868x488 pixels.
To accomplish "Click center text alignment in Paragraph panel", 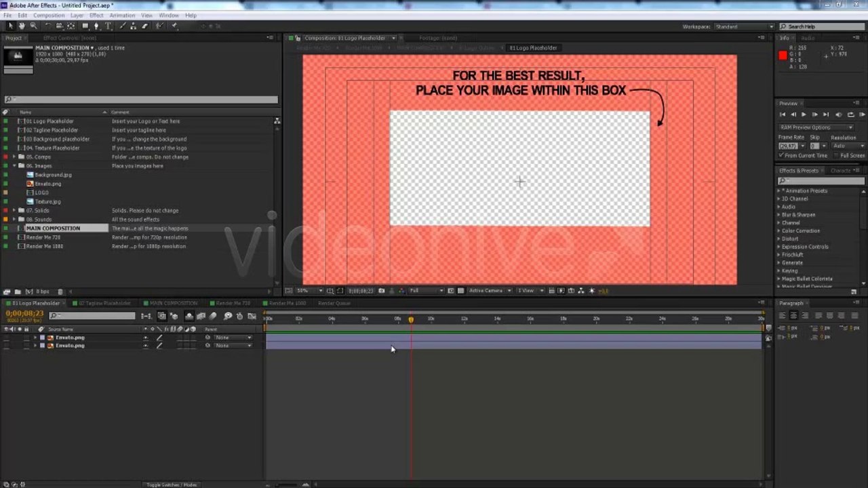I will point(793,316).
